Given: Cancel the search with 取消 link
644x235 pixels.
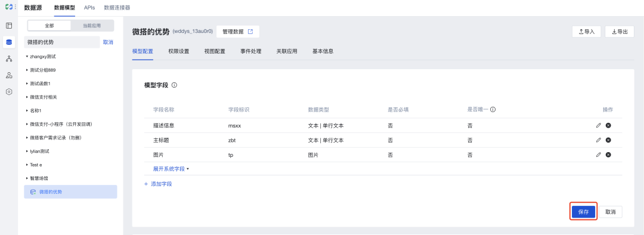Looking at the screenshot, I should (108, 42).
